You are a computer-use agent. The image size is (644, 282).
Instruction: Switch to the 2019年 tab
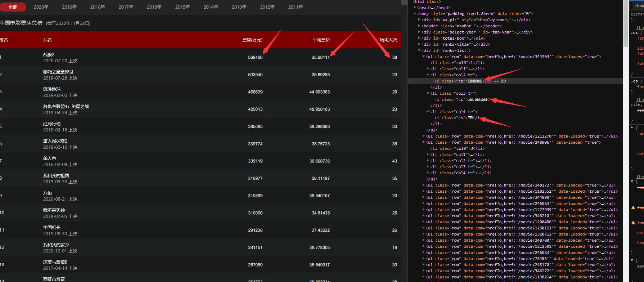[69, 7]
